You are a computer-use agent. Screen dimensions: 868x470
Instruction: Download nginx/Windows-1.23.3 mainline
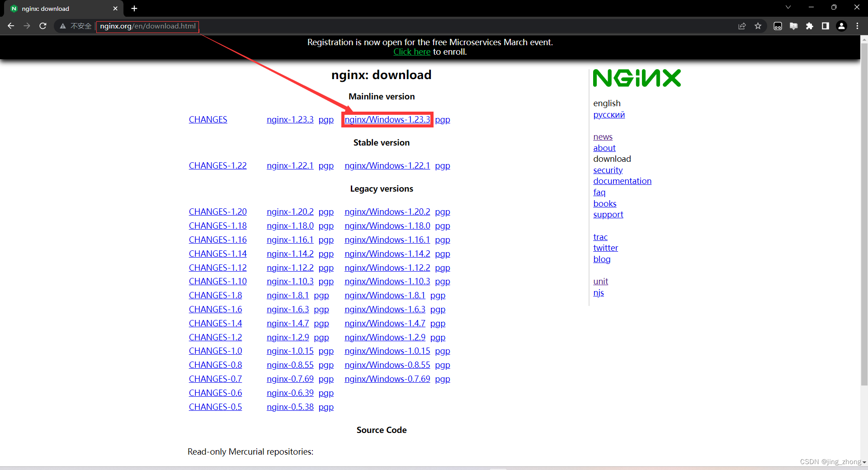point(387,120)
